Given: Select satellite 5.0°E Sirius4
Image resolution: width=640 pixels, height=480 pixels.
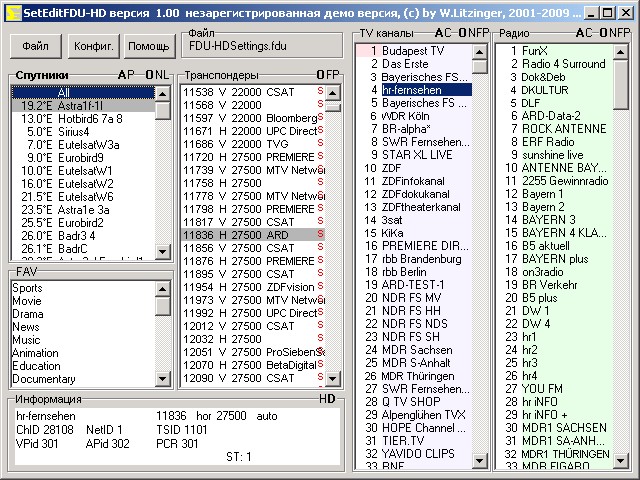Looking at the screenshot, I should pyautogui.click(x=83, y=132).
